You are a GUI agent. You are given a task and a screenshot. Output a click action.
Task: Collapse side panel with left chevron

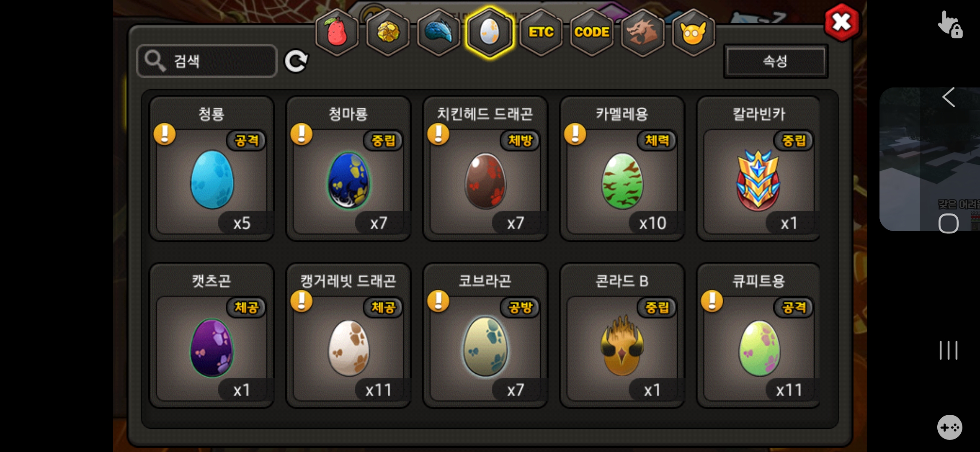coord(949,98)
